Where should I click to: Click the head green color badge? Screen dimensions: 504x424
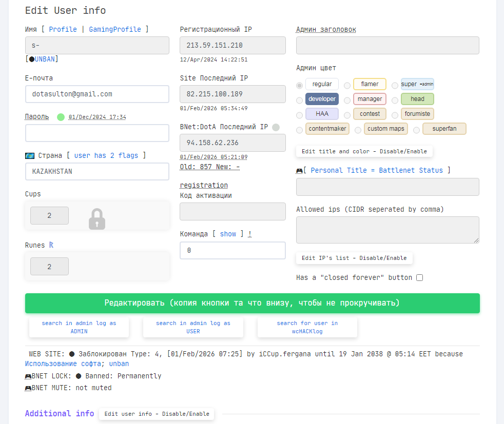coord(417,99)
